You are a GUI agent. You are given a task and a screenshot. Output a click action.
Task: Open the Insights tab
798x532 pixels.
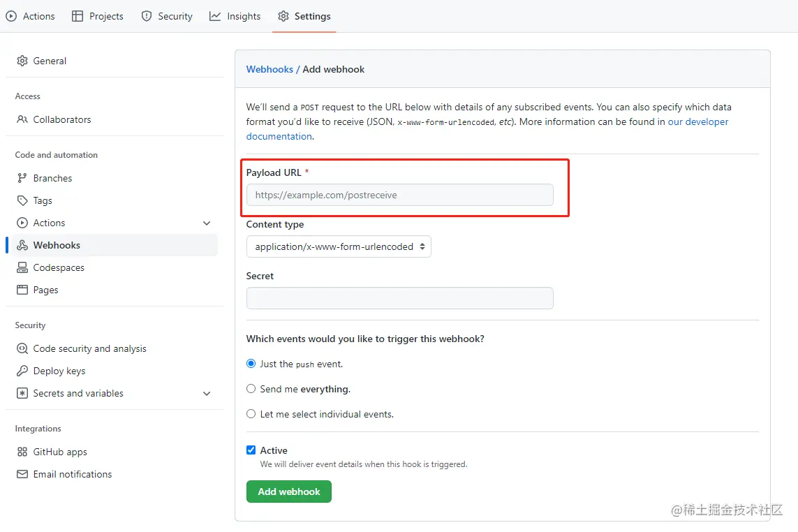(x=235, y=16)
